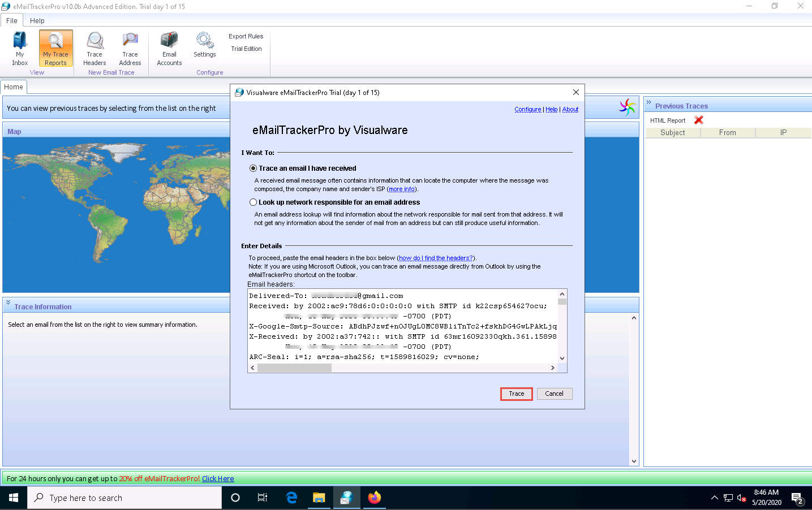Image resolution: width=812 pixels, height=510 pixels.
Task: Collapse the Previous Traces panel
Action: (x=649, y=102)
